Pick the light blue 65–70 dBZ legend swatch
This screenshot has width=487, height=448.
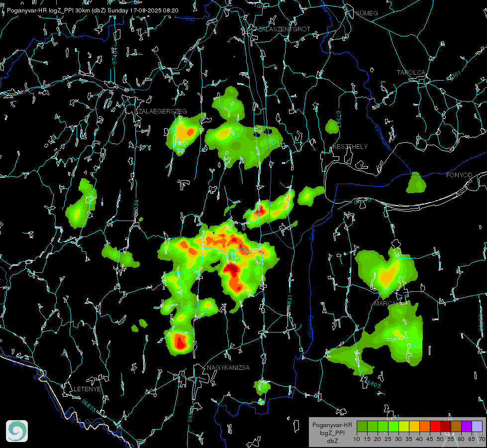[477, 426]
